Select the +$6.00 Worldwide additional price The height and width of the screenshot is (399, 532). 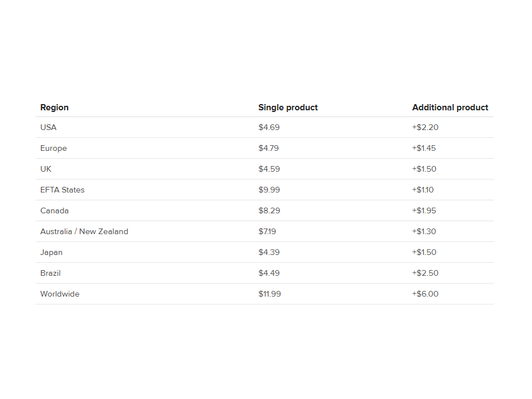425,294
